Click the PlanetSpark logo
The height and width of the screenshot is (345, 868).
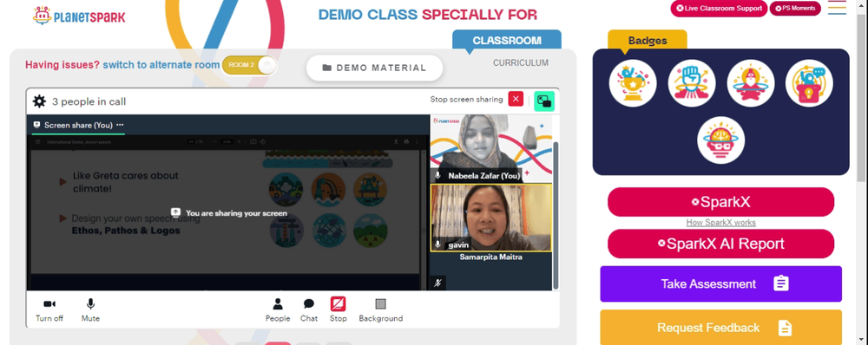pyautogui.click(x=79, y=16)
